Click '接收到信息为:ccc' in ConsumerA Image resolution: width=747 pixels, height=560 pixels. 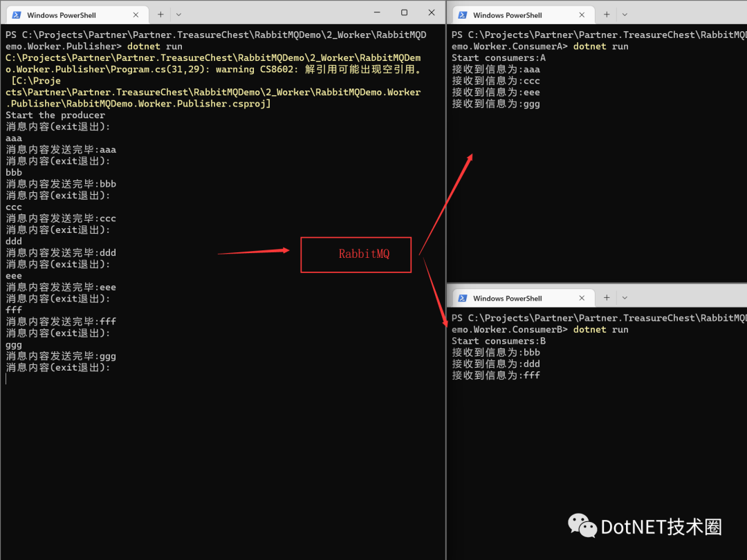(x=496, y=81)
